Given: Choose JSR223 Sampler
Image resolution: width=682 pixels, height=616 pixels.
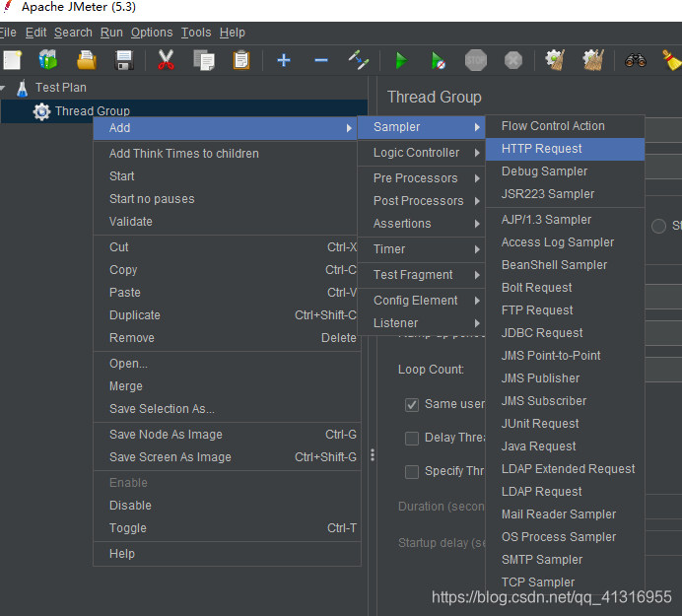Looking at the screenshot, I should coord(565,194).
